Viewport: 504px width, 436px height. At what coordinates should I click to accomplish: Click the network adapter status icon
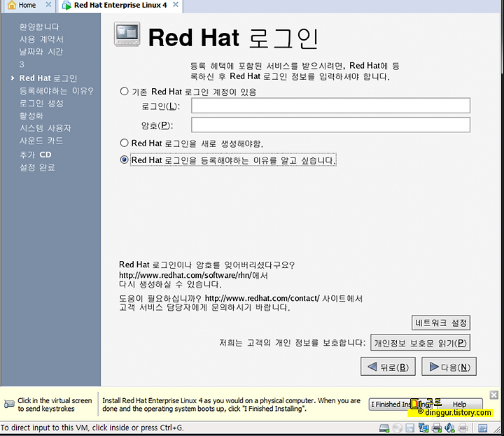point(423,428)
